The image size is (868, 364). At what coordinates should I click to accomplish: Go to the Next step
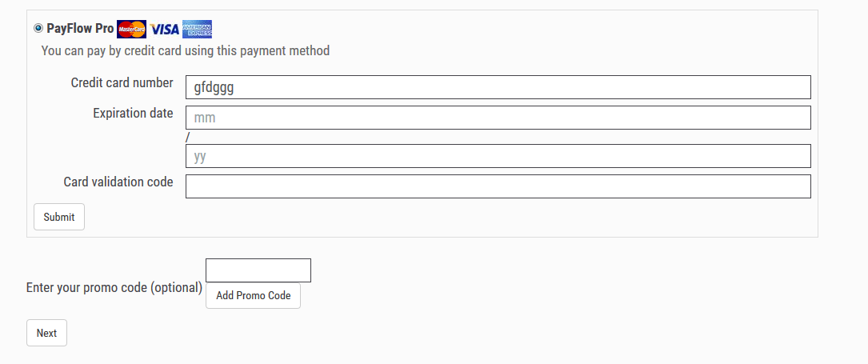click(x=46, y=333)
